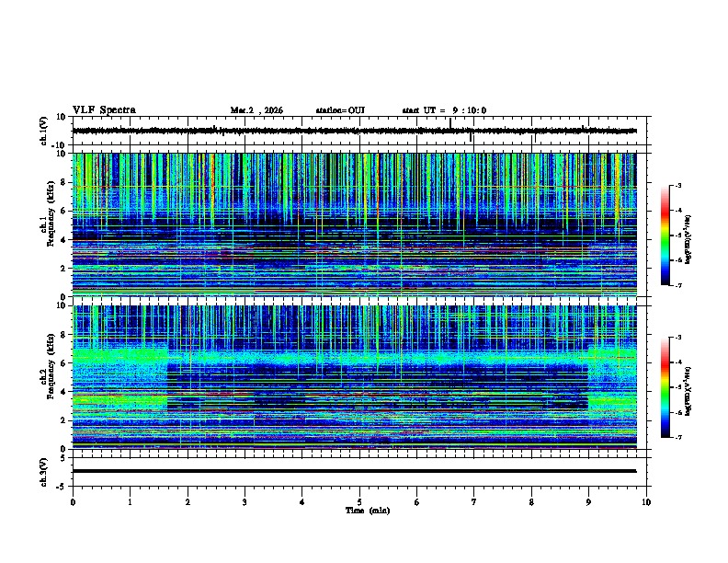Click the ch.3 flat voltage trace line
Viewport: 728px width, 563px height.
[354, 471]
